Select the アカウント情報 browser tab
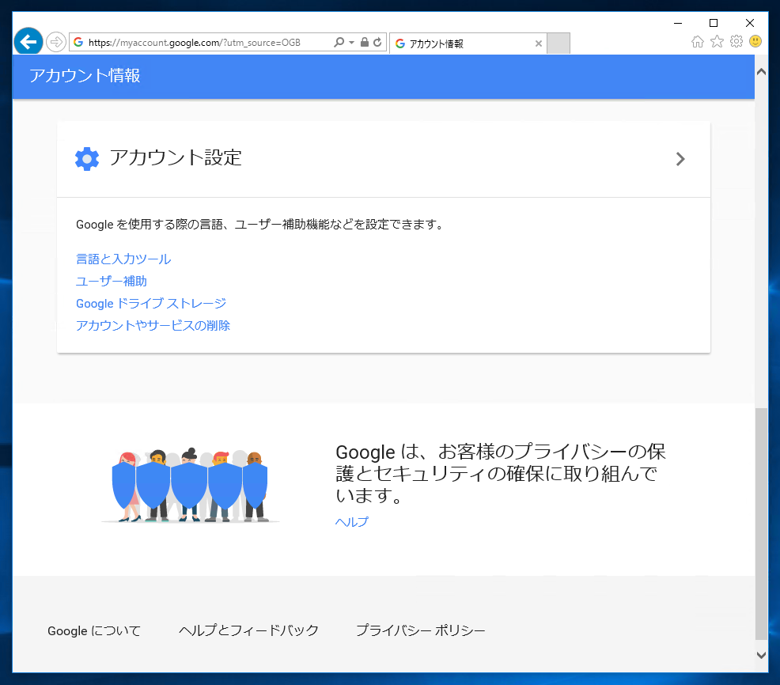Screen dimensions: 780x685 [x=468, y=44]
